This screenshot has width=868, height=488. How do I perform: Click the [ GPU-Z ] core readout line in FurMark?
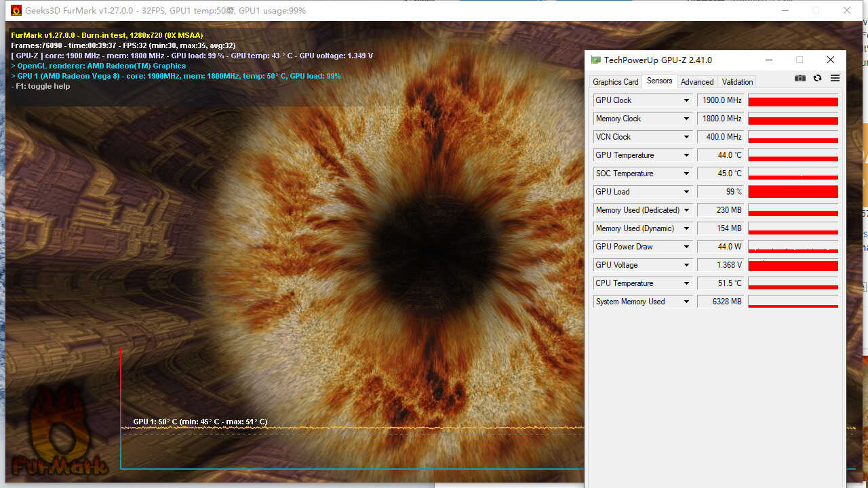tap(192, 56)
